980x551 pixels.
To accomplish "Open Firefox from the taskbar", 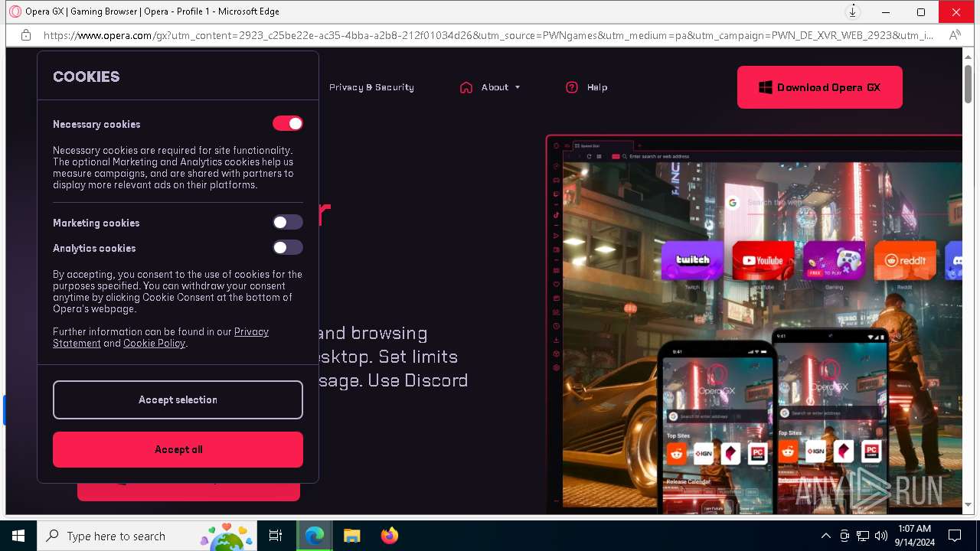I will [x=389, y=536].
